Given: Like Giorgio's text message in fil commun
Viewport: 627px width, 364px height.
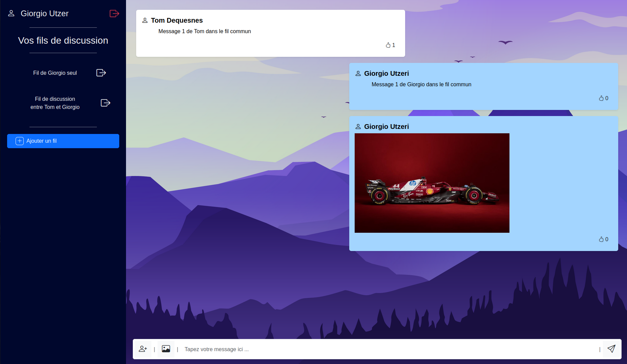Looking at the screenshot, I should pyautogui.click(x=601, y=98).
